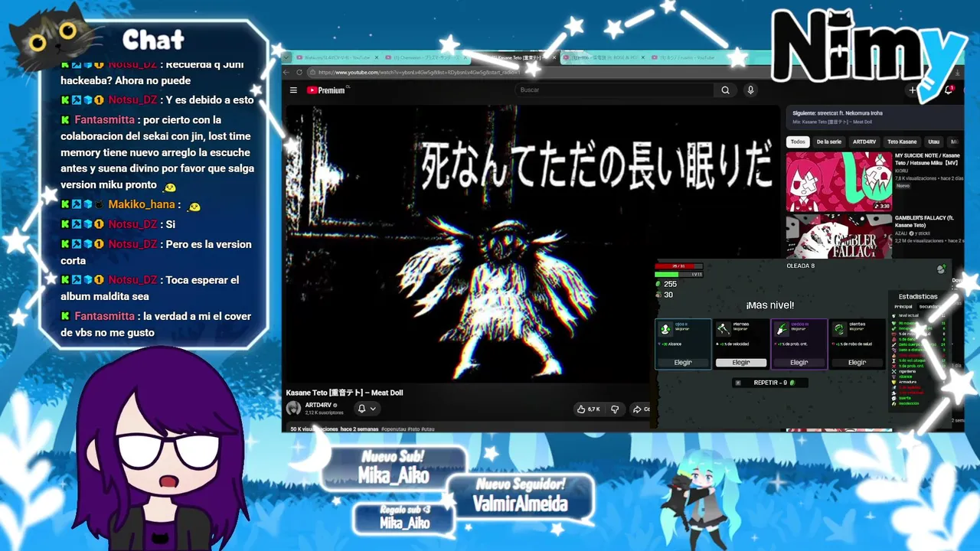Image resolution: width=980 pixels, height=551 pixels.
Task: Open YouTube notifications bell in the header
Action: pyautogui.click(x=949, y=90)
